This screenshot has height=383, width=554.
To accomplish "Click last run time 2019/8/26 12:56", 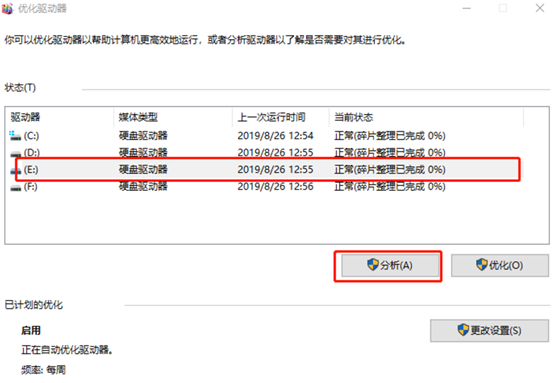I will 275,187.
